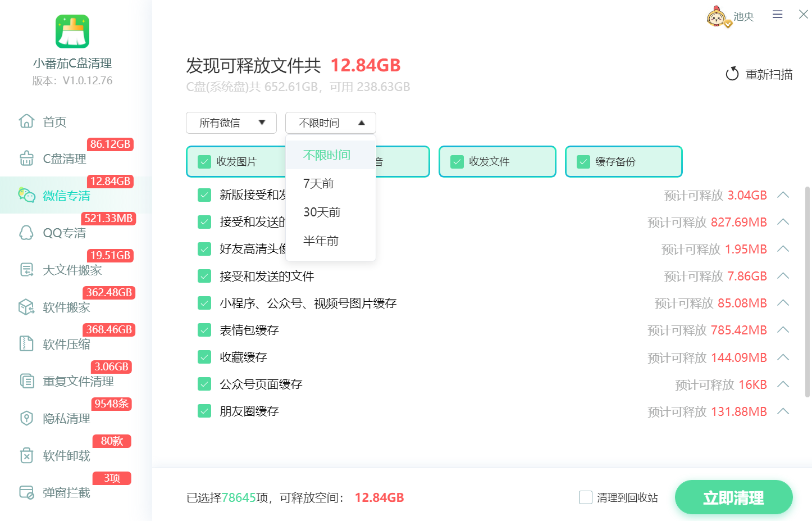812x521 pixels.
Task: Open the 弹窗拦截 icon
Action: [x=26, y=492]
